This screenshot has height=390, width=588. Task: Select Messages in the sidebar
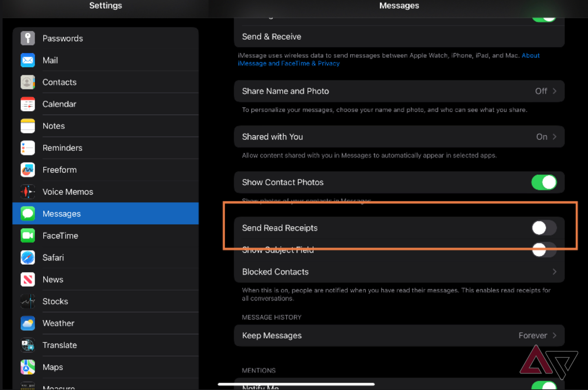click(61, 213)
